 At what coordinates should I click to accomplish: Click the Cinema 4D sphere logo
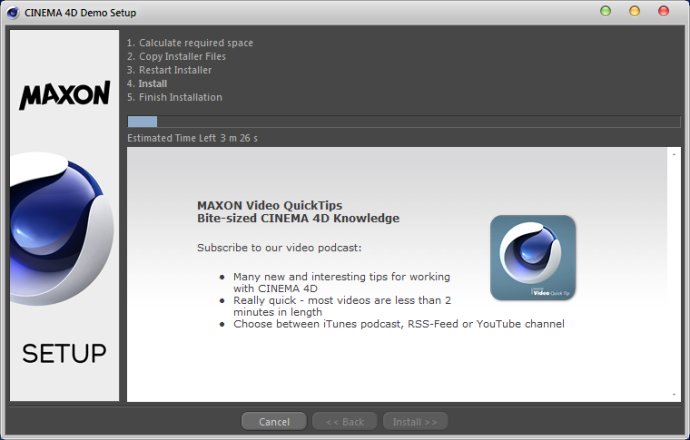click(60, 229)
